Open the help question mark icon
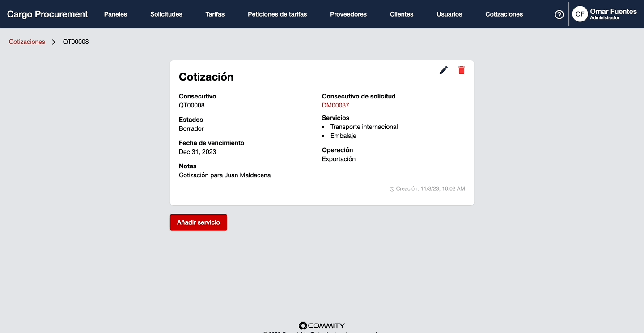 tap(559, 14)
